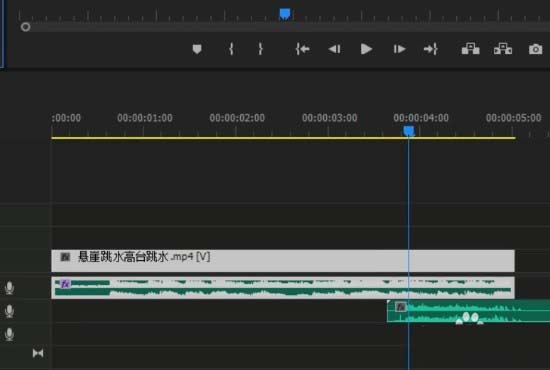This screenshot has height=370, width=550.
Task: Click the Extract button icon
Action: pyautogui.click(x=503, y=49)
